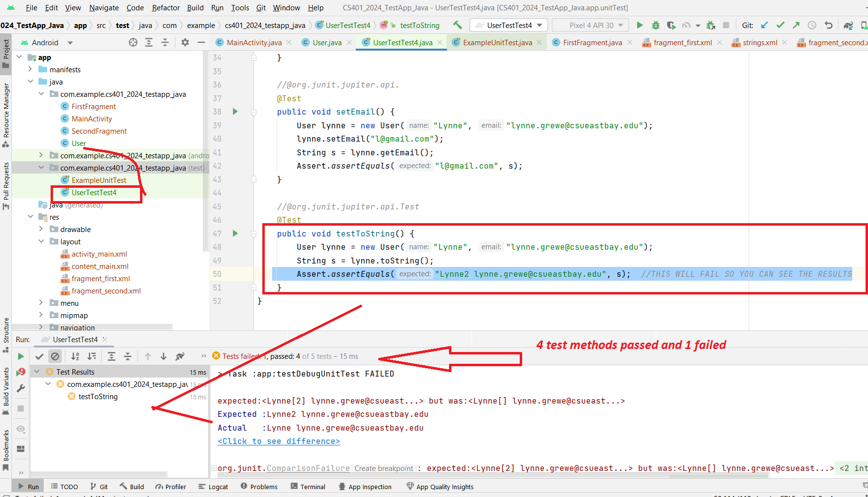Open the UserTestTest4 run configuration dropdown
This screenshot has width=868, height=497.
(x=508, y=25)
